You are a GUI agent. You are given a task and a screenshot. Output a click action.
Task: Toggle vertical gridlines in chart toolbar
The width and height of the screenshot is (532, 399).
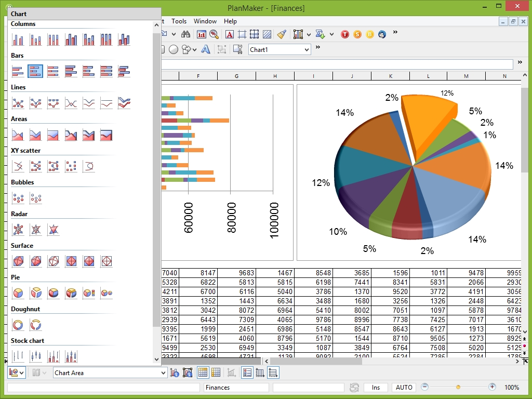(260, 373)
